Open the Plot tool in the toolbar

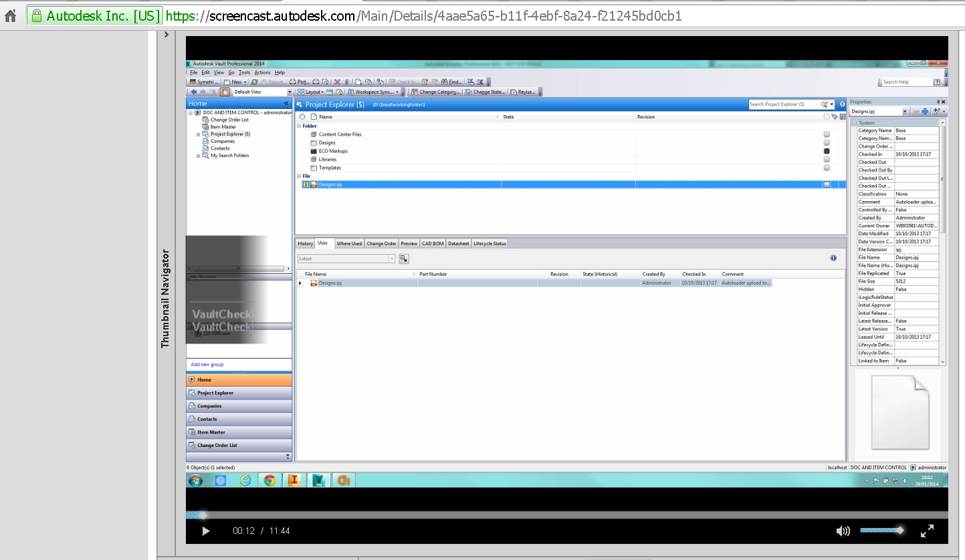(x=298, y=82)
